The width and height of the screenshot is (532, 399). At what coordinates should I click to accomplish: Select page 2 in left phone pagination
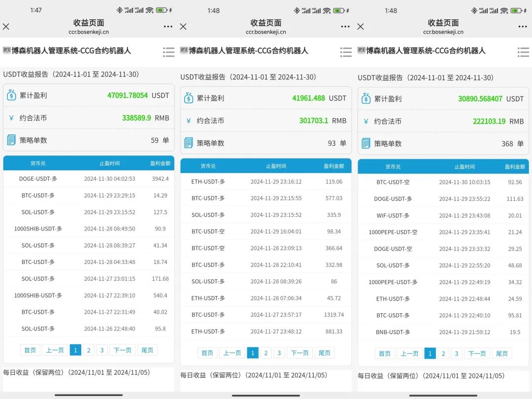pyautogui.click(x=89, y=350)
